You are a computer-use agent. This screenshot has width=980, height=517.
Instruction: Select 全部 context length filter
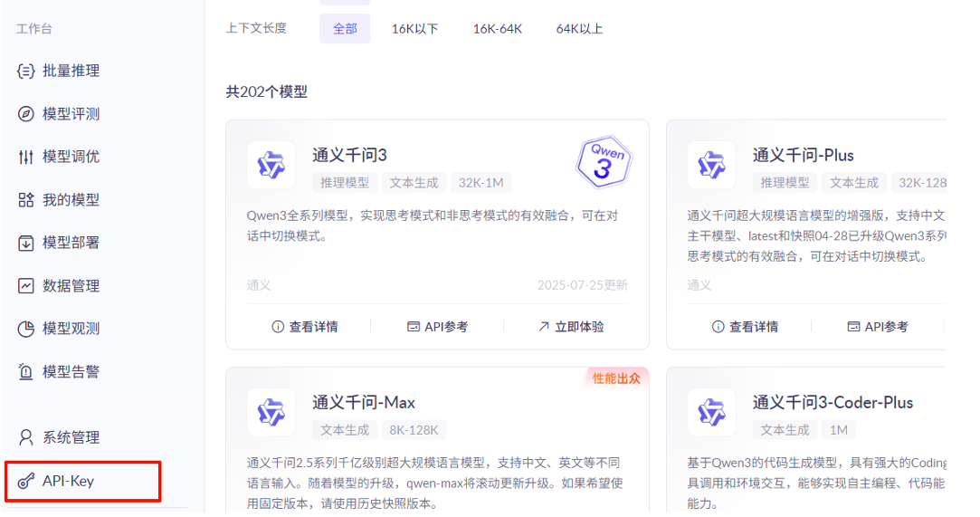(345, 29)
